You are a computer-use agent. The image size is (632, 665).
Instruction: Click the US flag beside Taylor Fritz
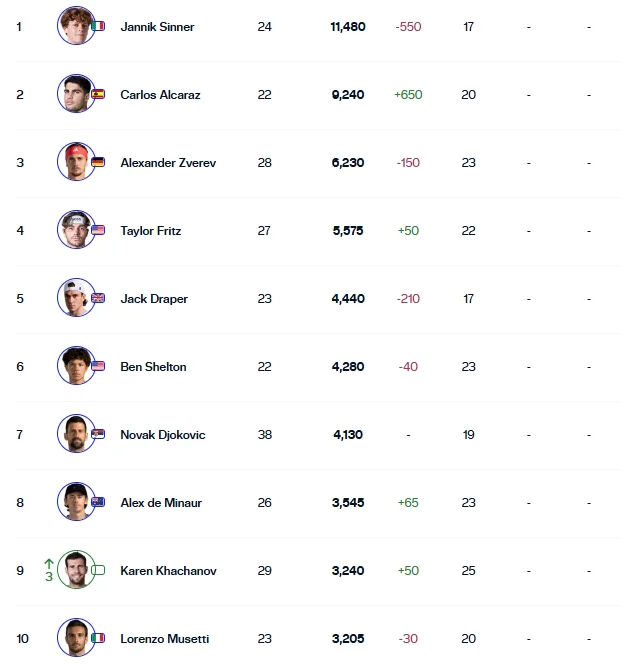(x=98, y=230)
